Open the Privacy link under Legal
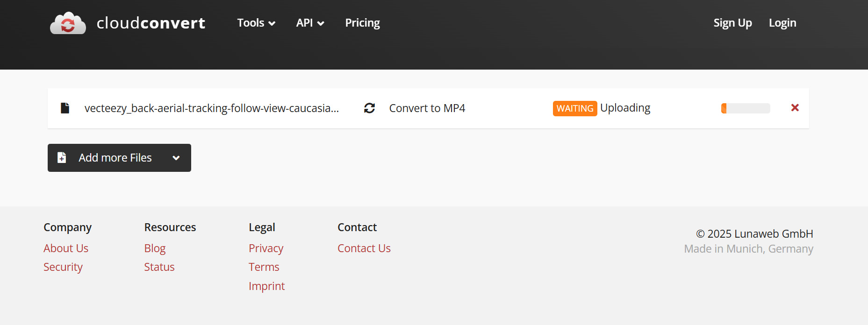This screenshot has height=325, width=868. tap(266, 248)
